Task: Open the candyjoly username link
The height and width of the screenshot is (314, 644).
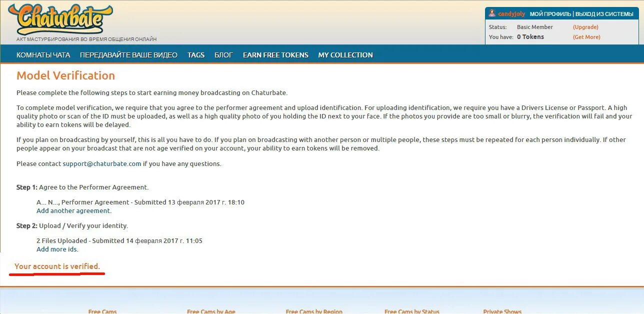Action: (x=511, y=14)
